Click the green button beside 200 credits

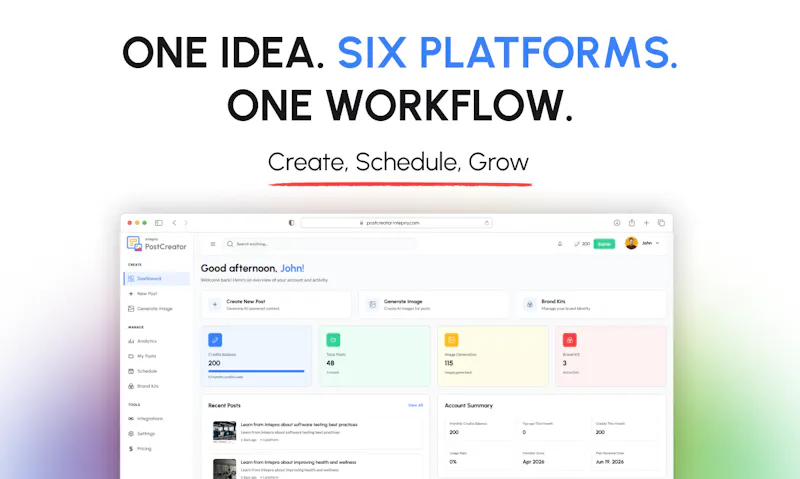(x=604, y=244)
